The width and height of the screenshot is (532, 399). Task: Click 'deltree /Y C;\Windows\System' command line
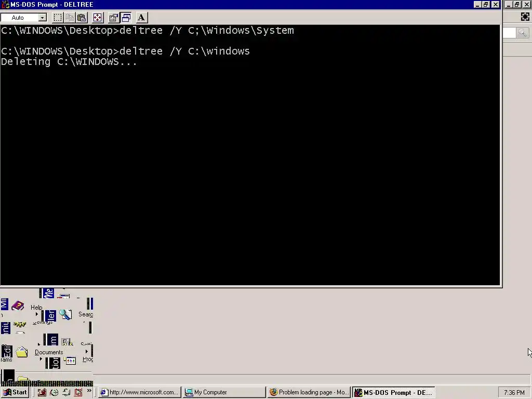tap(207, 31)
